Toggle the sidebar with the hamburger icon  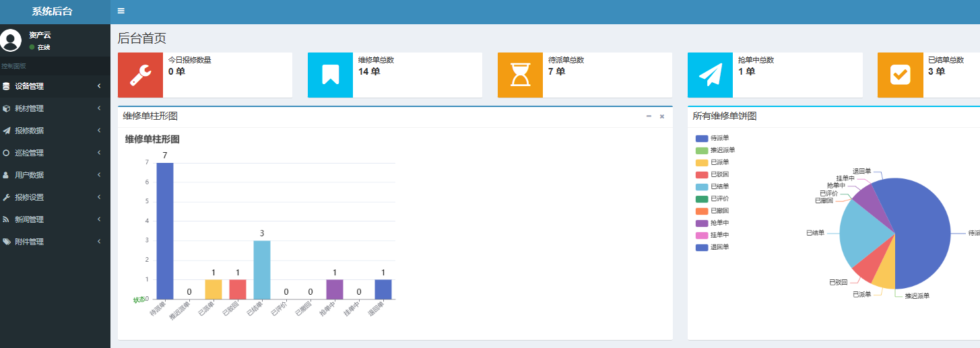[121, 11]
